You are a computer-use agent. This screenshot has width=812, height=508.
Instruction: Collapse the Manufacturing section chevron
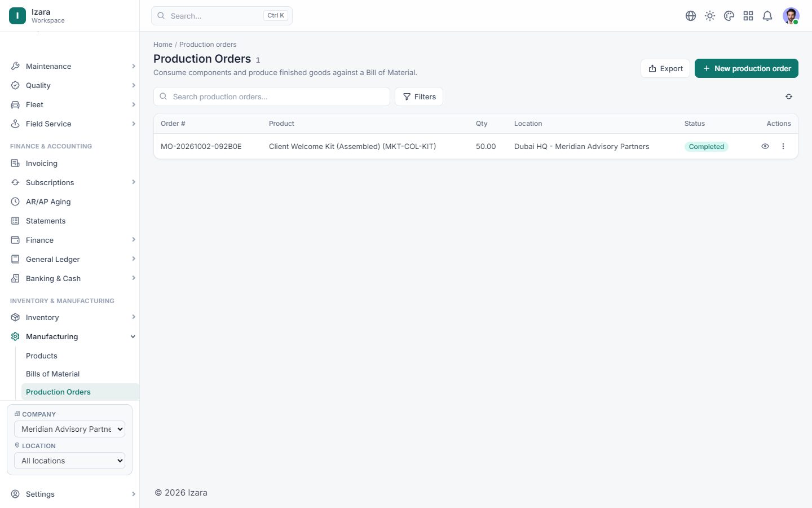click(133, 336)
